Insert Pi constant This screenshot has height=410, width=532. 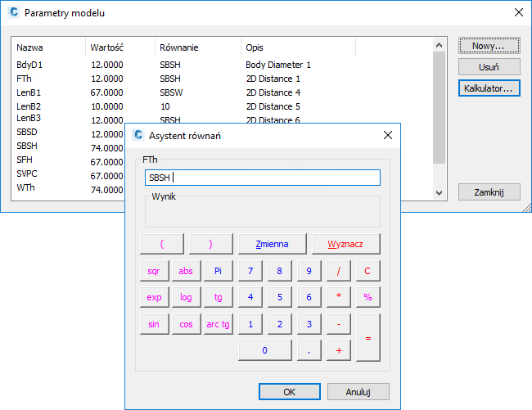219,271
